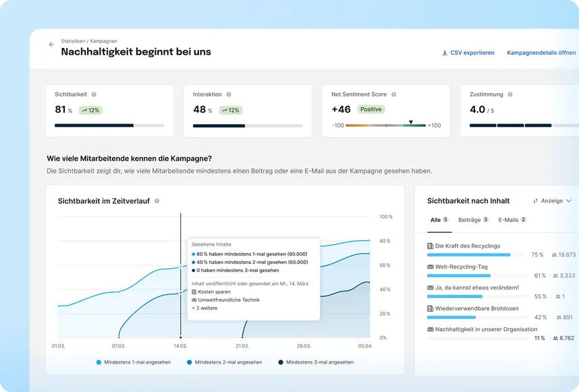Go back using the arrow icon
Viewport: 579px width, 392px height.
pyautogui.click(x=51, y=45)
